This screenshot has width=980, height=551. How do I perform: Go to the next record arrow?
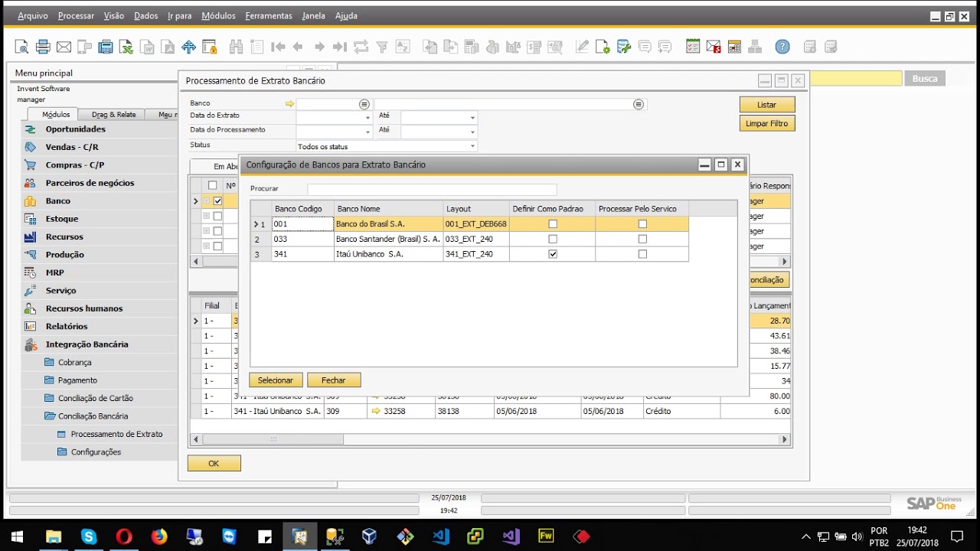(319, 47)
